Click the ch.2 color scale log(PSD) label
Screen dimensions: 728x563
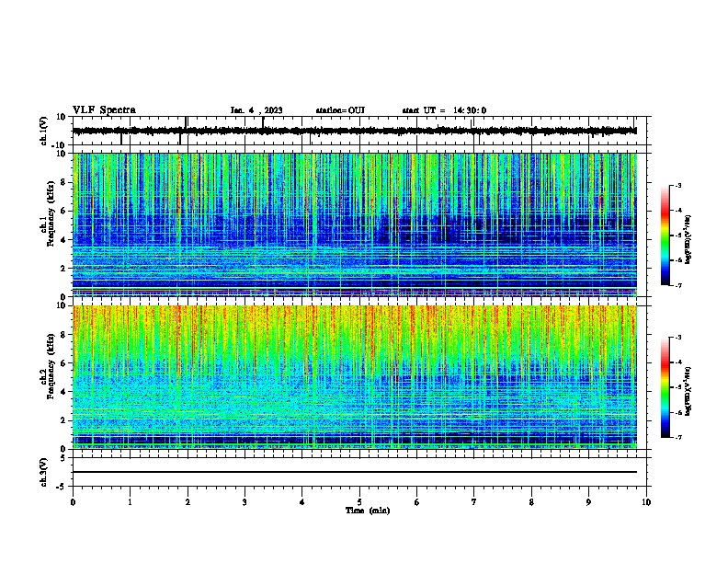click(688, 391)
